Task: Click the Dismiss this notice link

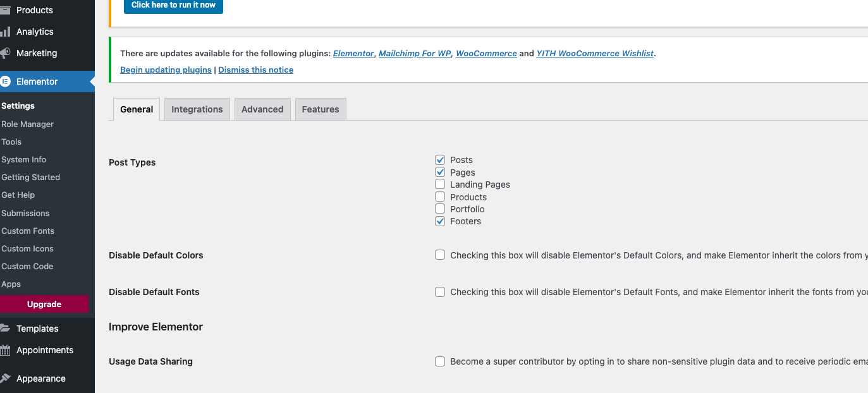Action: (256, 70)
